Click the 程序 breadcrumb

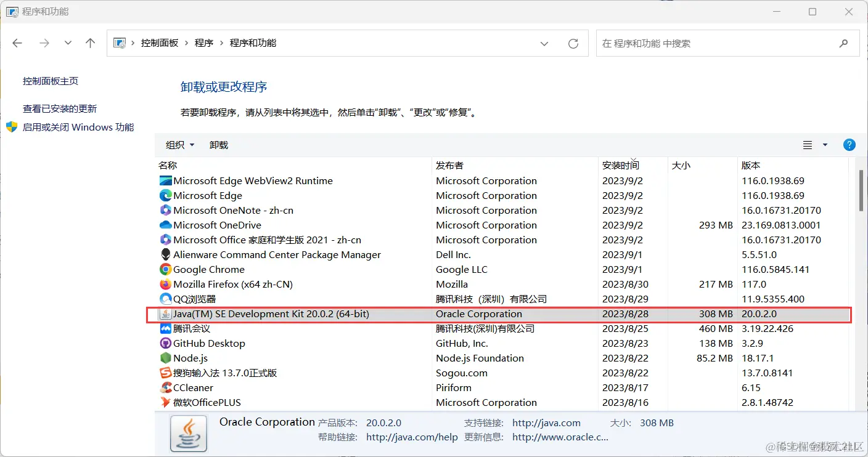[204, 43]
